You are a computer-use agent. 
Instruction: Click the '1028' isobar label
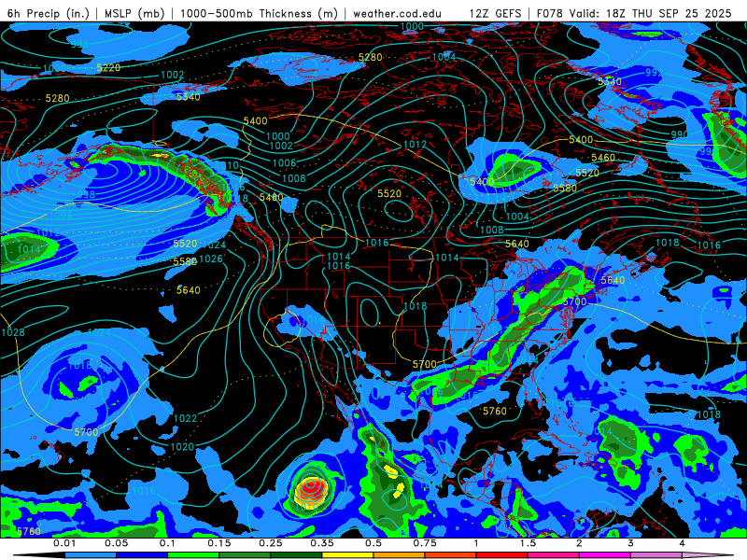click(13, 332)
